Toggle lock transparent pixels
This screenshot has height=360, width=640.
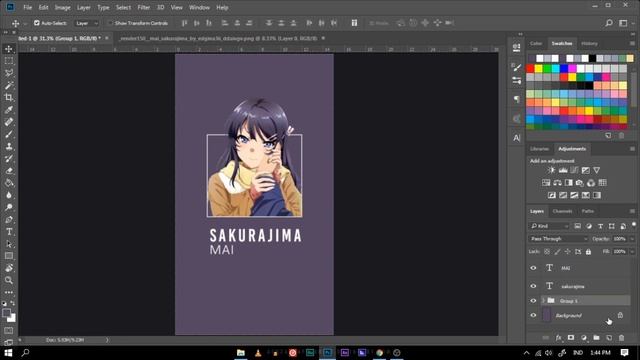[x=547, y=252]
